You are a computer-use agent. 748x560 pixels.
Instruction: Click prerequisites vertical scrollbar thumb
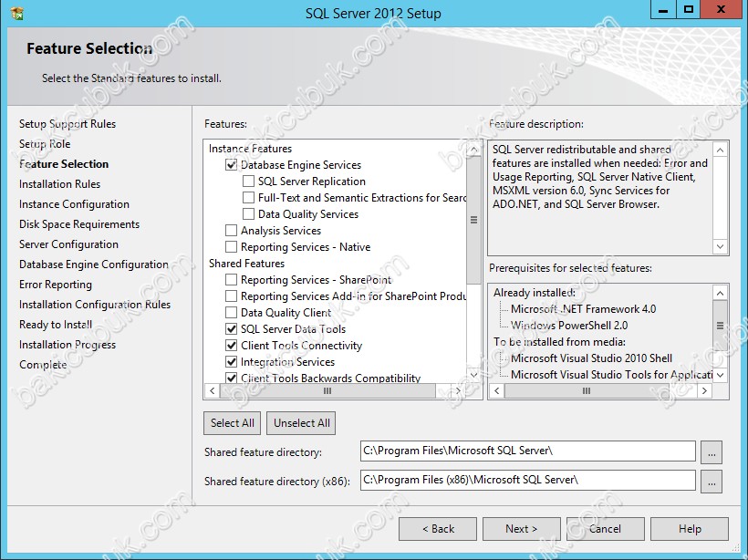pyautogui.click(x=720, y=326)
